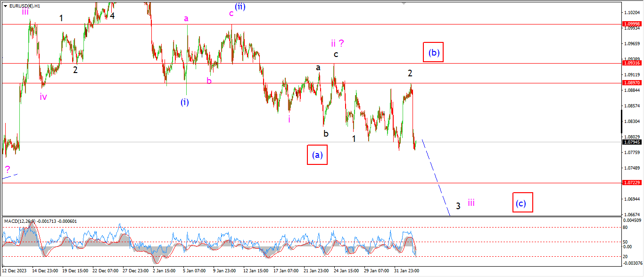
Task: Click the blue (i) wave label
Action: pos(184,102)
